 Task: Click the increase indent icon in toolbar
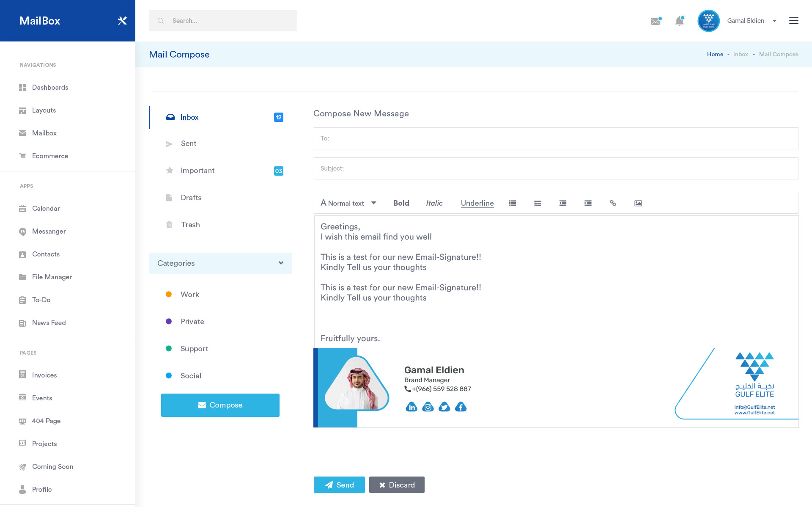click(588, 203)
